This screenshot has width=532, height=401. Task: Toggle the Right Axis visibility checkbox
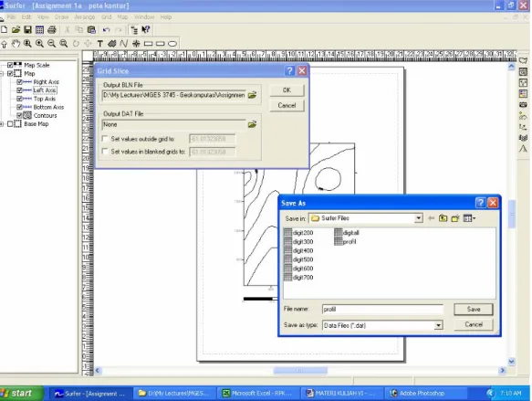(19, 82)
